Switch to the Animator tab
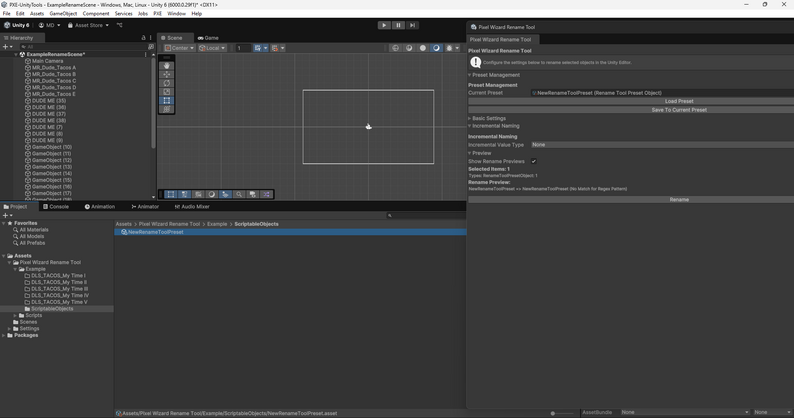This screenshot has width=794, height=418. 145,207
